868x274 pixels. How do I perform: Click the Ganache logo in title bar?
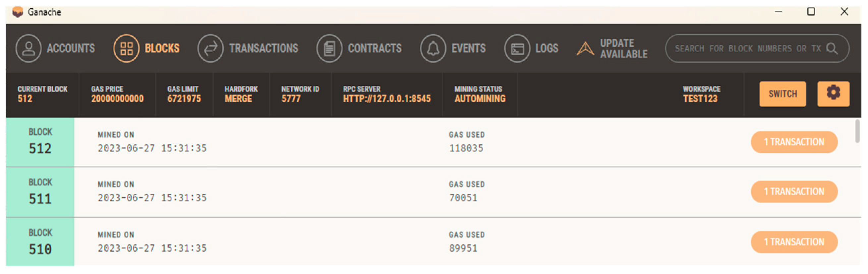(x=18, y=12)
